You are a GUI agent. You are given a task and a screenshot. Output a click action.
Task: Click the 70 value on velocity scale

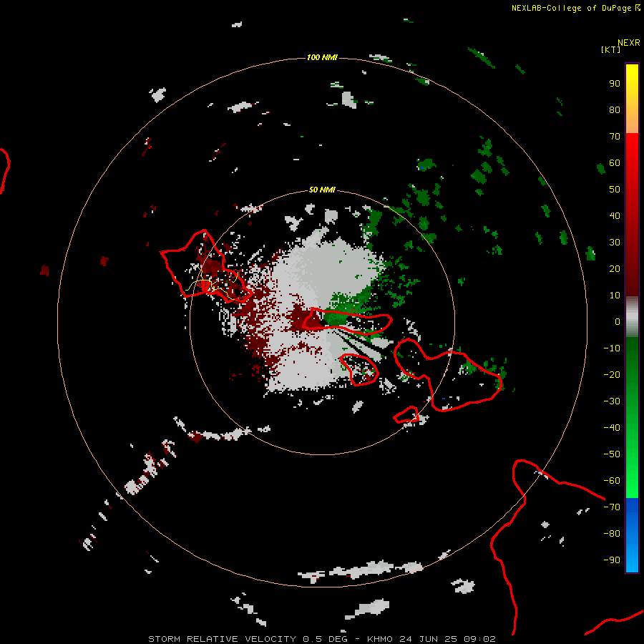(615, 137)
